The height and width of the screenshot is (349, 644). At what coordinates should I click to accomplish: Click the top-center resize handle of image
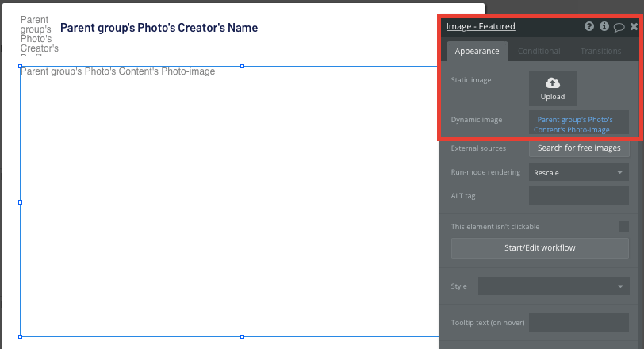243,66
